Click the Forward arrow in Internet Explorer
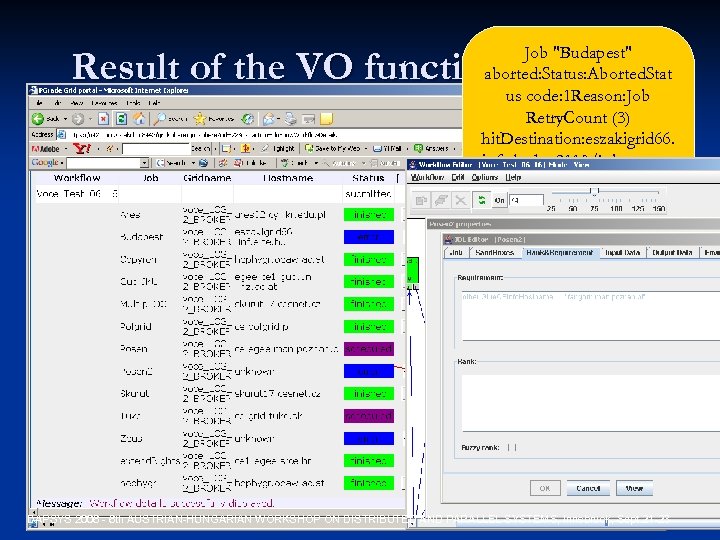 [x=78, y=119]
